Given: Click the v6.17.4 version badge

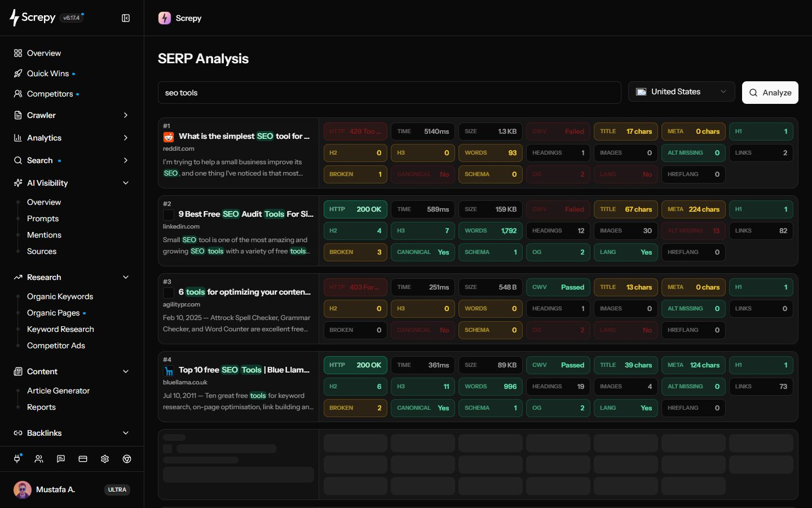Looking at the screenshot, I should coord(72,18).
